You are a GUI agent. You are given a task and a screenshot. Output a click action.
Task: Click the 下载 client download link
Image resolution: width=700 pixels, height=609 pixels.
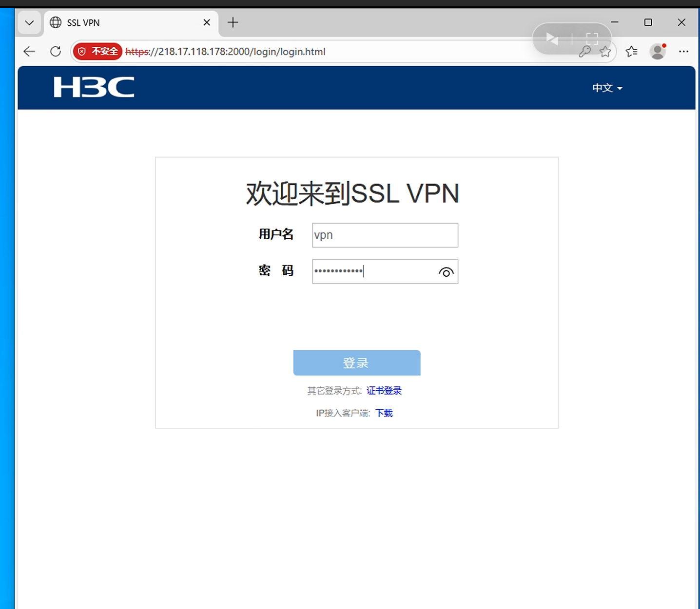click(384, 413)
